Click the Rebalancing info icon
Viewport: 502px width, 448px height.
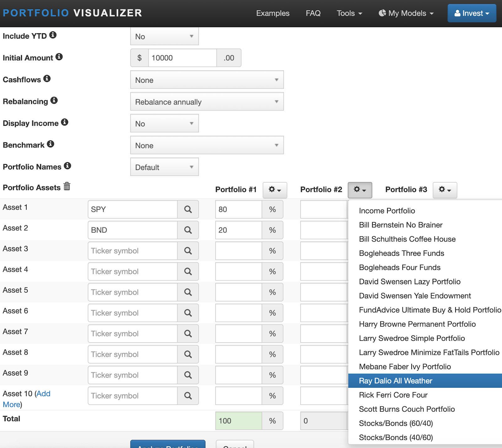(54, 100)
